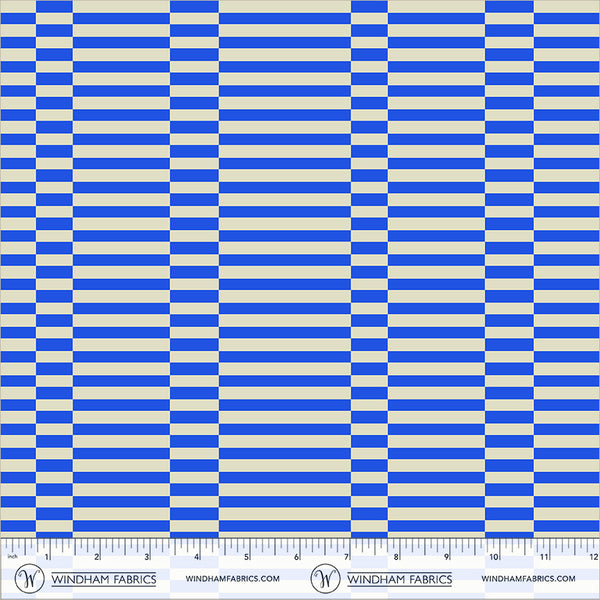Click ruler number 12
Screen dimensions: 600x600
pos(594,557)
